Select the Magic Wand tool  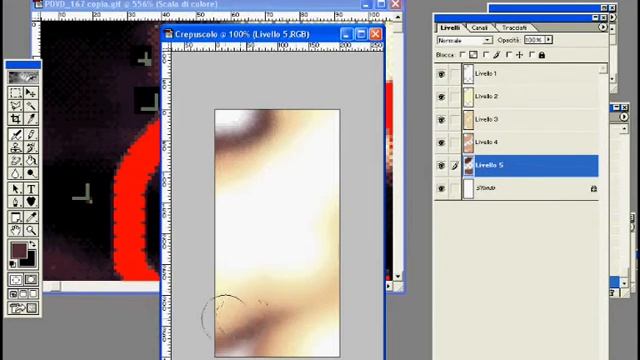(31, 106)
